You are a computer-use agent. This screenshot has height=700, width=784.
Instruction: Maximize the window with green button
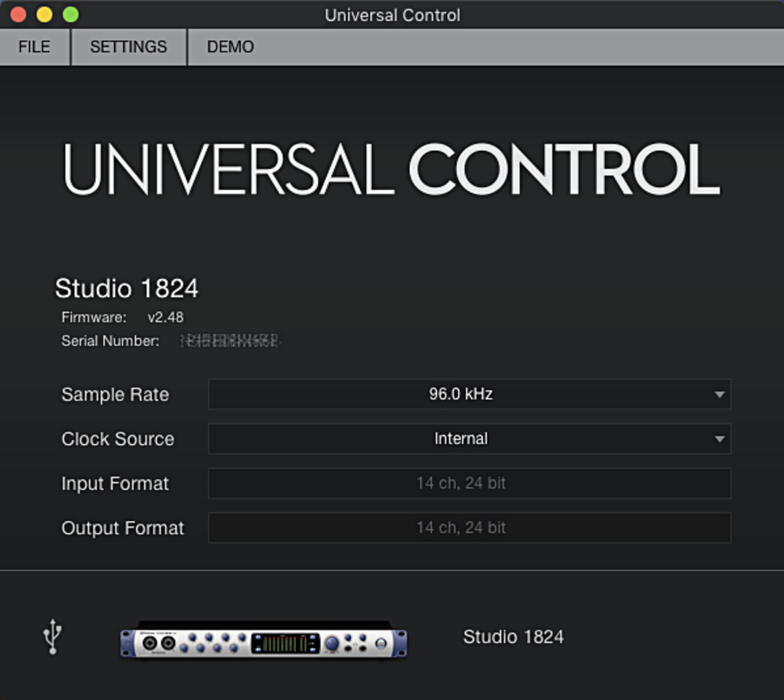click(x=70, y=15)
